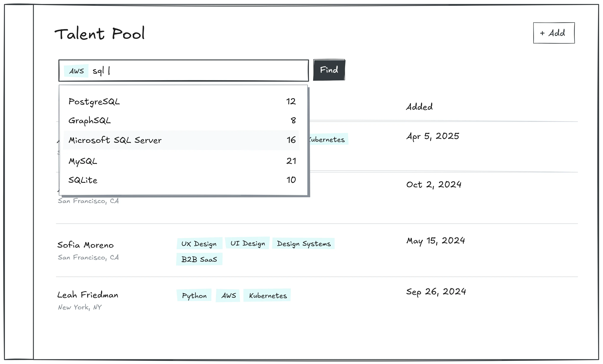
Task: Click Leah's Python skill tag
Action: pos(194,296)
